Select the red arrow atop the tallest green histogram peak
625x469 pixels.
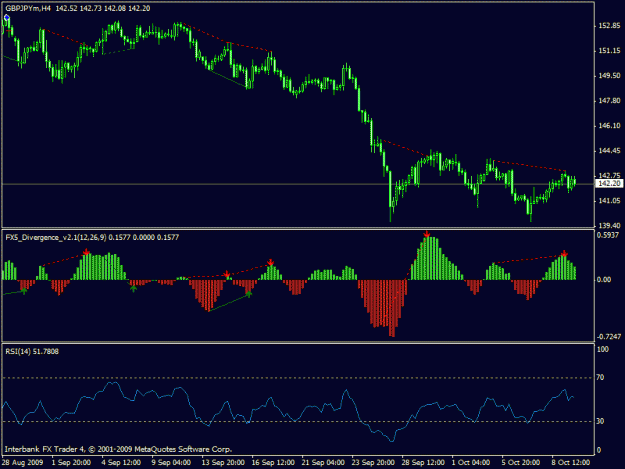(427, 234)
